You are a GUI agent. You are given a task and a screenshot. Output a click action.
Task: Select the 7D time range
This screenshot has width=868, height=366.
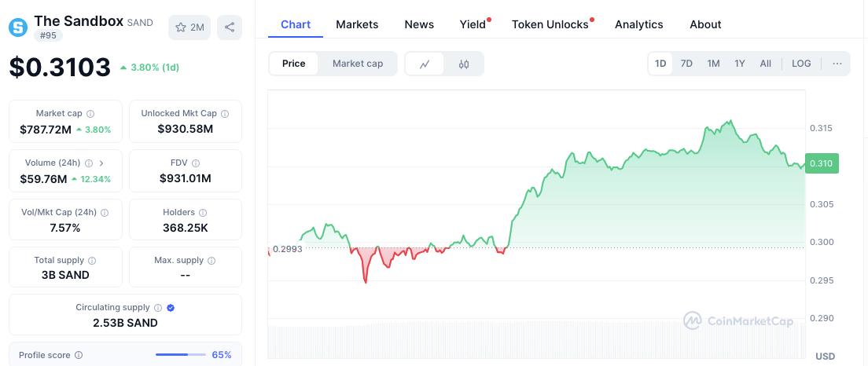(x=686, y=64)
